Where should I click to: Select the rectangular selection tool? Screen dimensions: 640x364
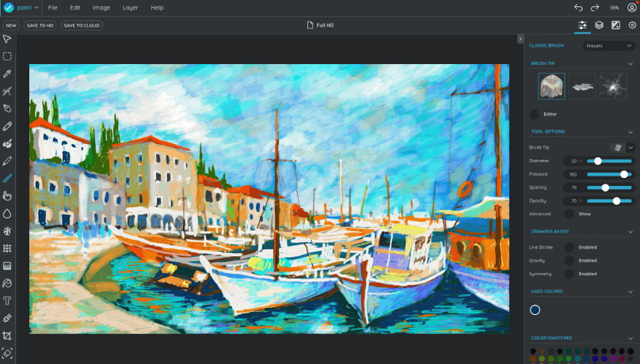click(7, 56)
